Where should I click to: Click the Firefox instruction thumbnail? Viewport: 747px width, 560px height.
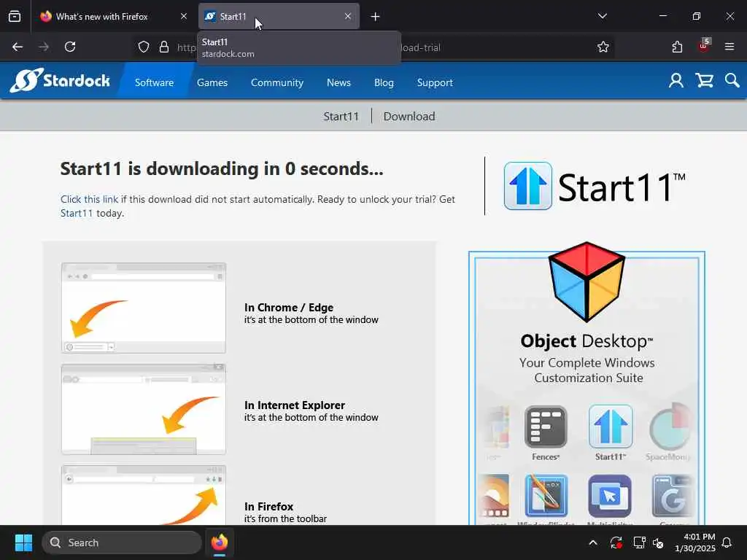(x=144, y=495)
